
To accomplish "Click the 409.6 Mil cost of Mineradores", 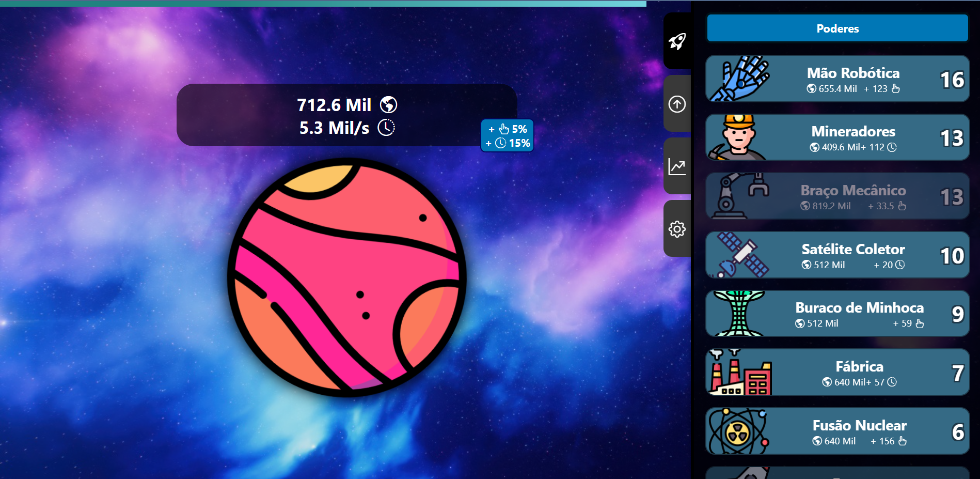I will [835, 147].
